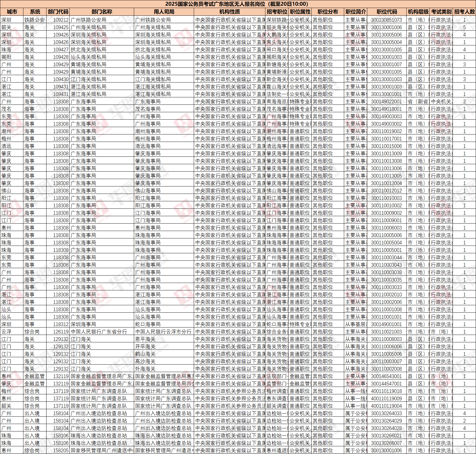Click the 用人司局 column header
Screen dimensions: 476x454
pos(164,12)
